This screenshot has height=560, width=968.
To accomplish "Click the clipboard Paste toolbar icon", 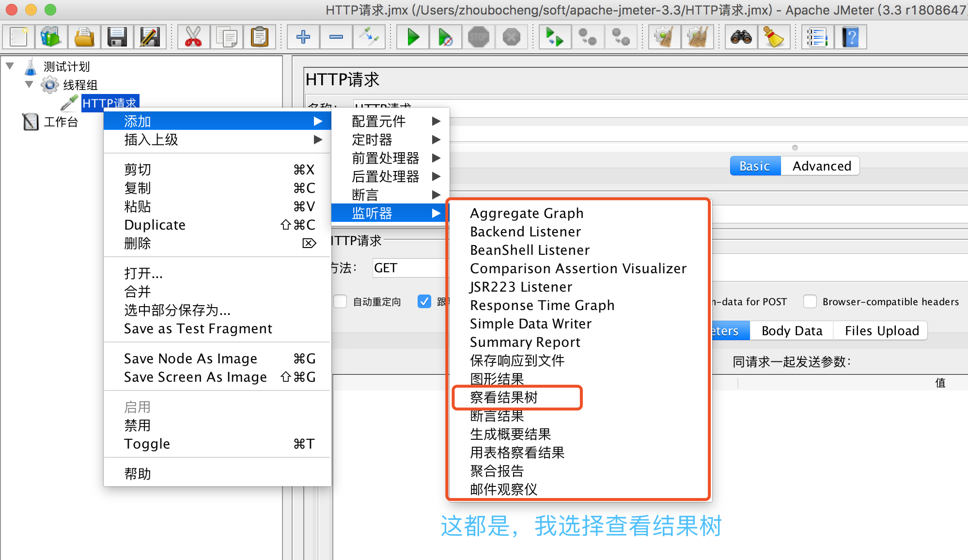I will coord(259,37).
